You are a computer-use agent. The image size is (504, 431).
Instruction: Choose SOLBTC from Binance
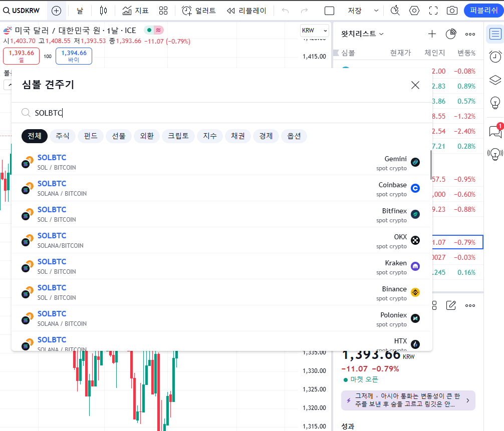click(220, 292)
